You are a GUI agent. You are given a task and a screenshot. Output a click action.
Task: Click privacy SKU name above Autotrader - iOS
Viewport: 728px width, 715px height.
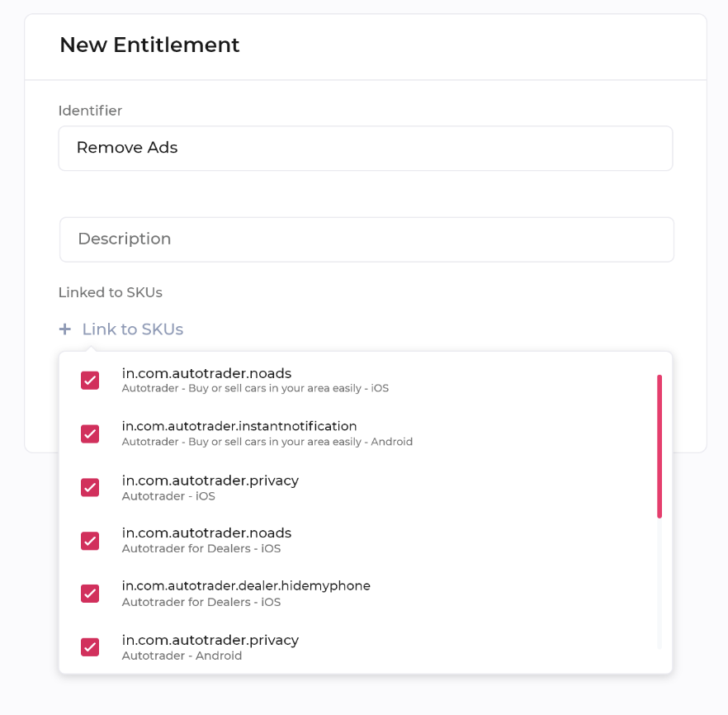point(210,480)
